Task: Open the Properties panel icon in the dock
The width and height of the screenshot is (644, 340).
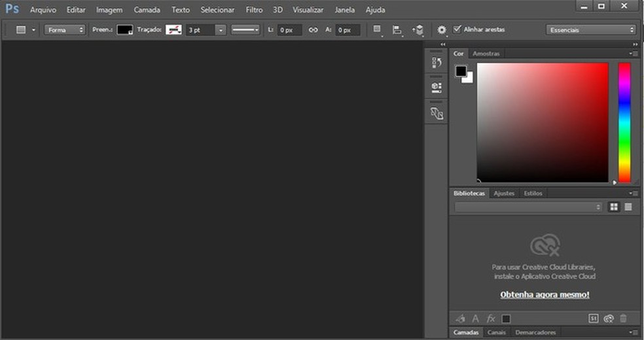Action: (437, 87)
